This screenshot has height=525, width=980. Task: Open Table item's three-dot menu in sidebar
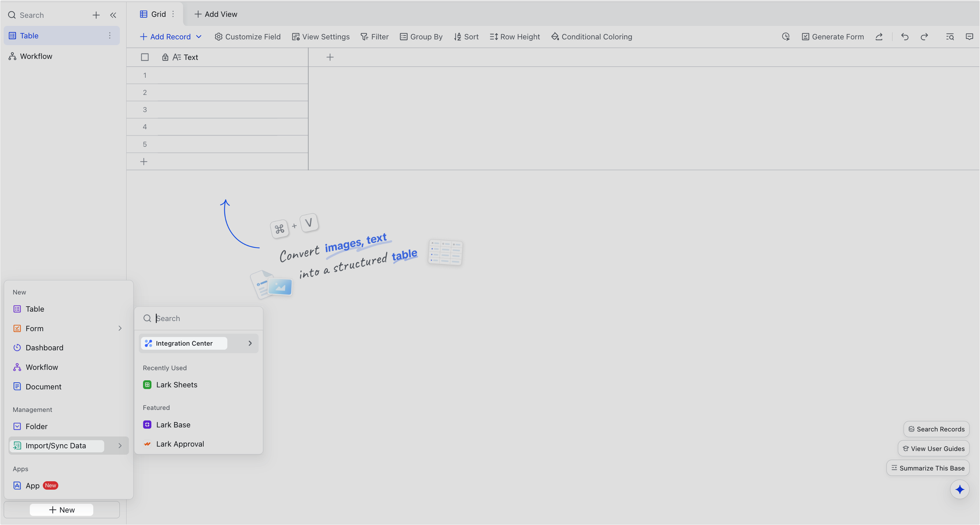coord(110,35)
